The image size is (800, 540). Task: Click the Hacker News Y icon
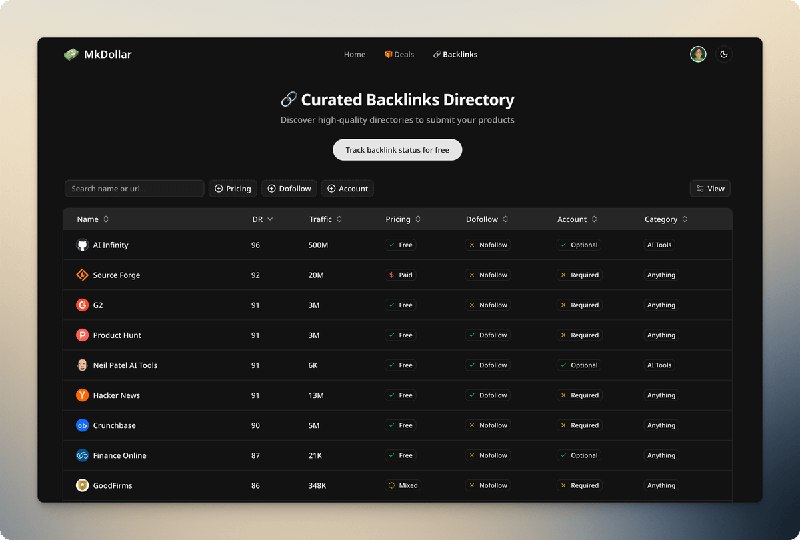(82, 395)
